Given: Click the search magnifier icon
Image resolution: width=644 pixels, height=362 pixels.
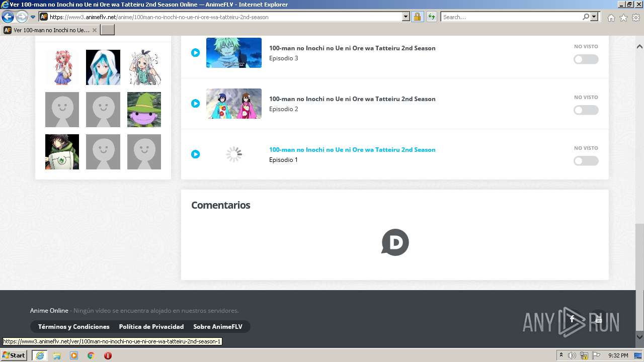Looking at the screenshot, I should pos(586,17).
